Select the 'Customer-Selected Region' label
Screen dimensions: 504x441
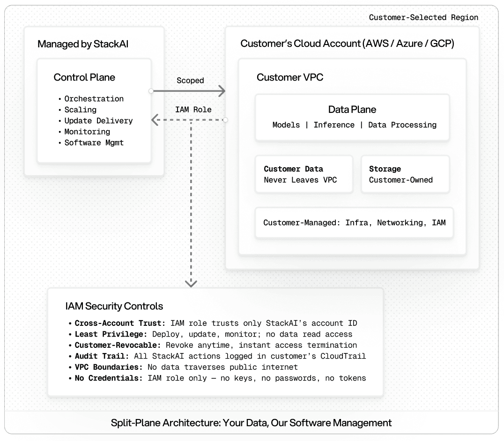tap(423, 17)
